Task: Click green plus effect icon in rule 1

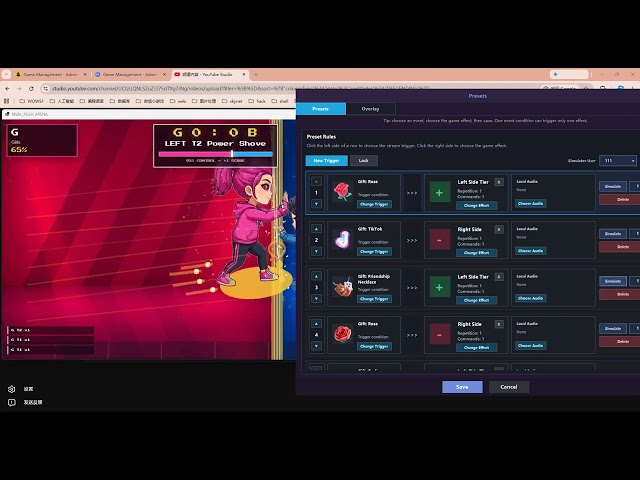Action: point(440,193)
